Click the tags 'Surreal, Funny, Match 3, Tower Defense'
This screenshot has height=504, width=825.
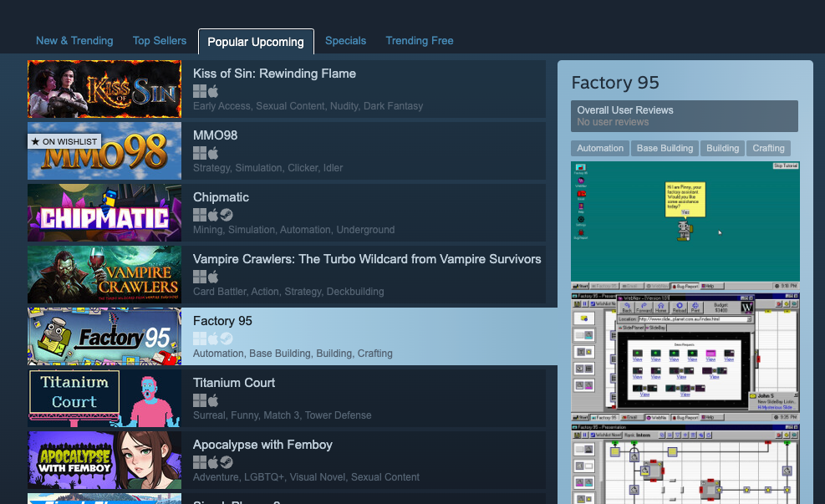point(282,415)
